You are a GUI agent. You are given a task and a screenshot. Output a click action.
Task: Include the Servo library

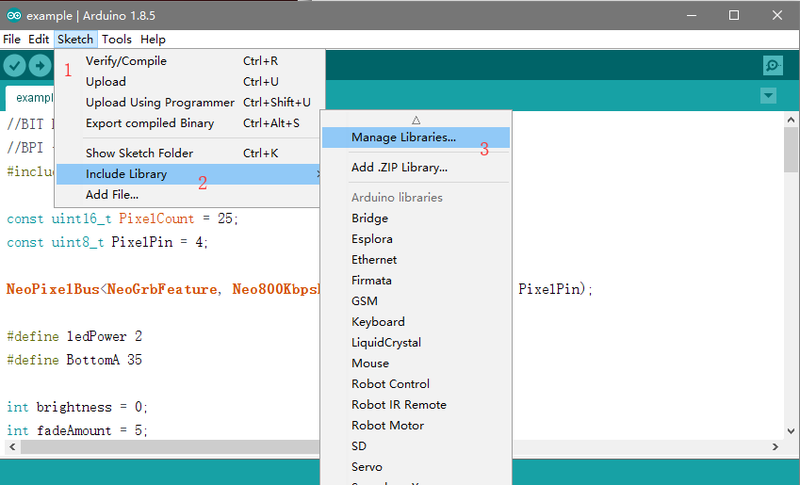pyautogui.click(x=366, y=467)
